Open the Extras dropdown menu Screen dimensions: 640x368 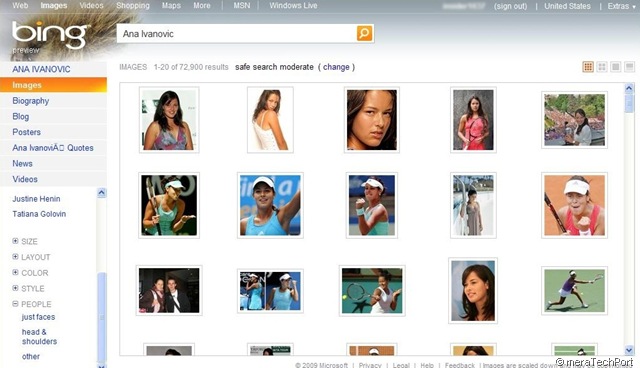[x=621, y=6]
